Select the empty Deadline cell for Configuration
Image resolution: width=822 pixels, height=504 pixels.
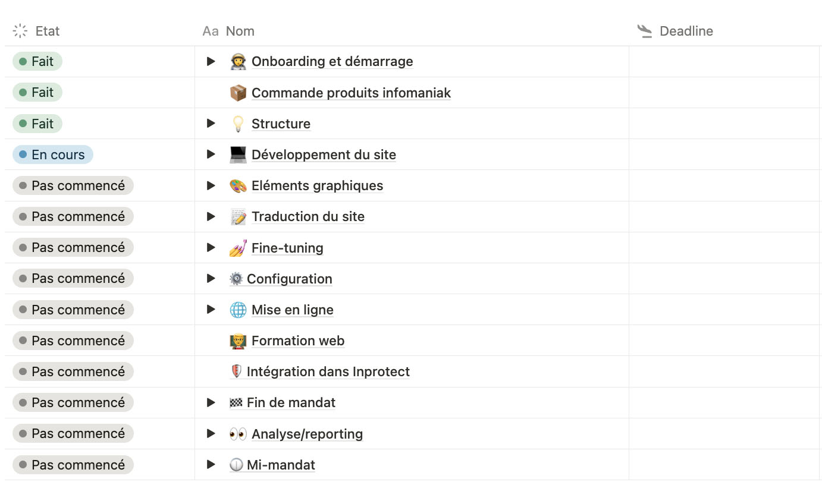(724, 279)
